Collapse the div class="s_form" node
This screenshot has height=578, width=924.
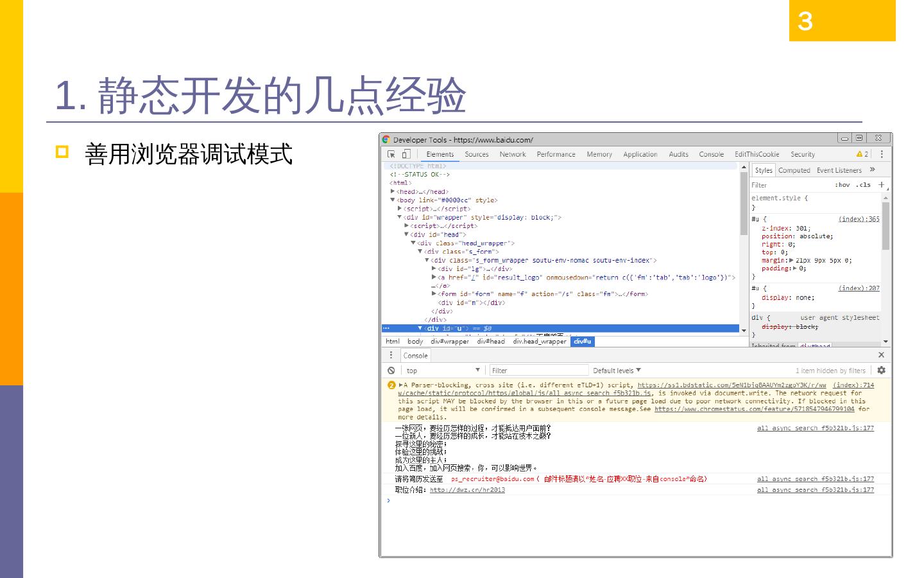420,252
